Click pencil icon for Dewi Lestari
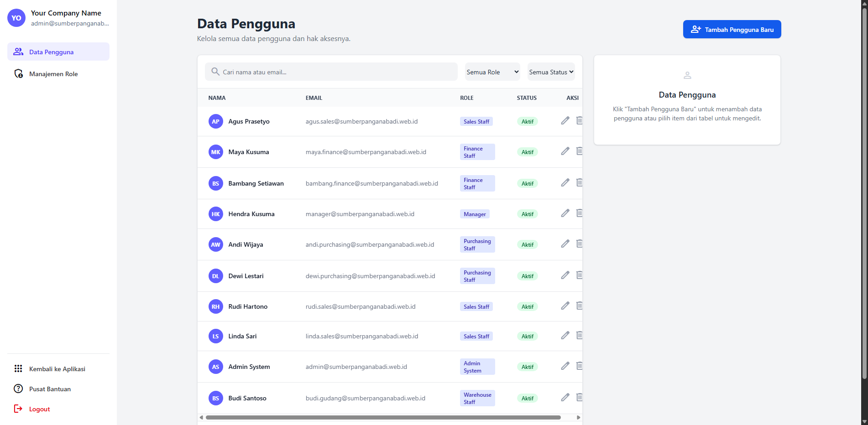This screenshot has height=425, width=868. (x=565, y=275)
